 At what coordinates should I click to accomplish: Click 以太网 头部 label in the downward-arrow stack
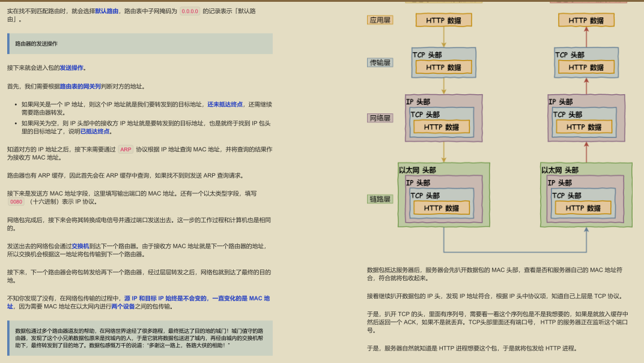pos(418,170)
